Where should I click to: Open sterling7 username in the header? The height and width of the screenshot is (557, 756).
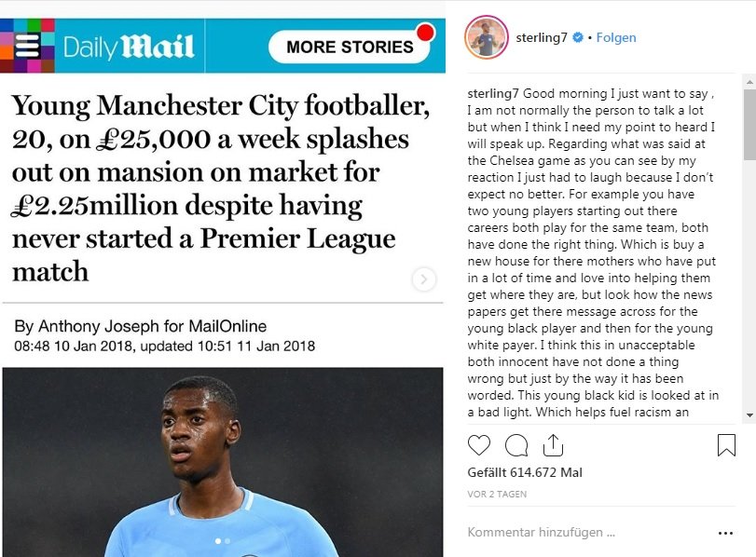click(x=542, y=38)
